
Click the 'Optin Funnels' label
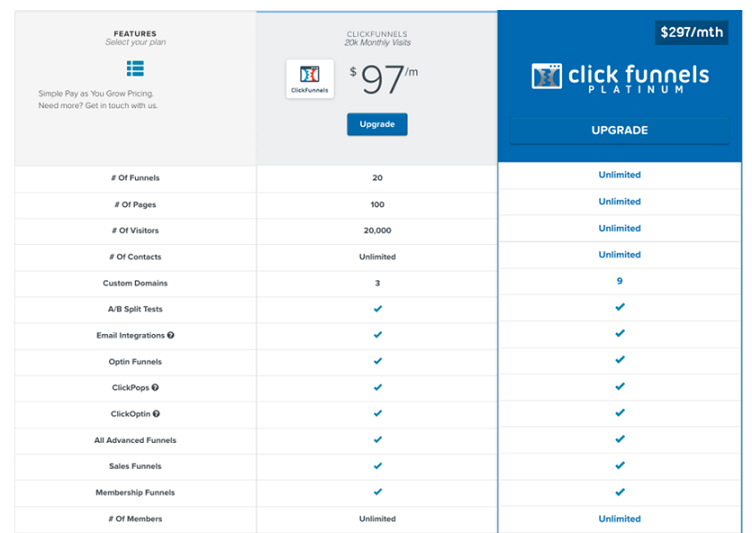pos(135,362)
